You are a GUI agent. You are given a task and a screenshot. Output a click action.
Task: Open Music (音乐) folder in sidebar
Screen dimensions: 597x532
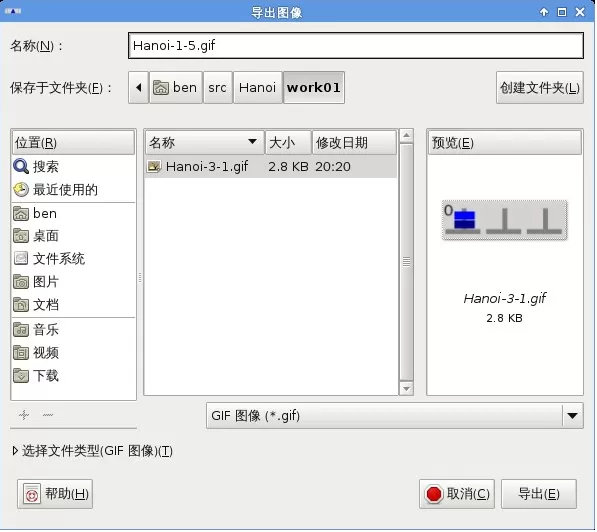[73, 330]
